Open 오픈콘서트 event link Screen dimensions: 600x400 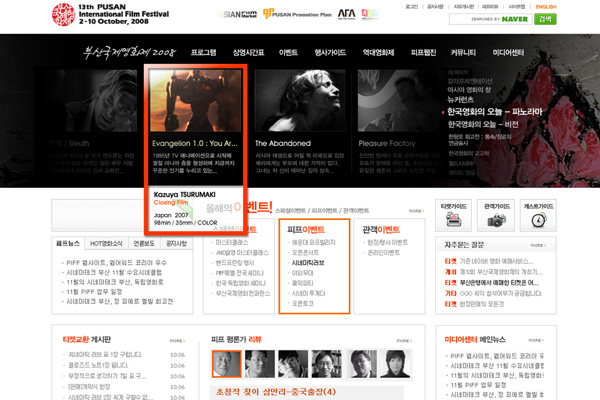[x=305, y=253]
